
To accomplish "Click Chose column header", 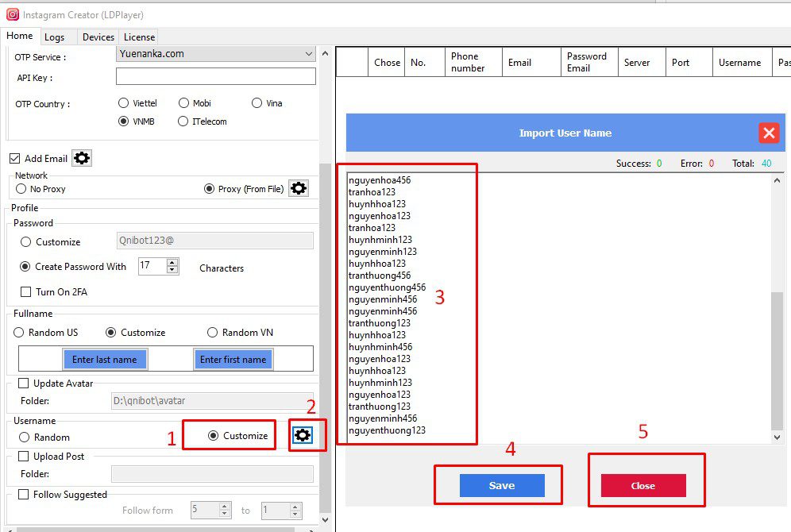I will [x=387, y=62].
